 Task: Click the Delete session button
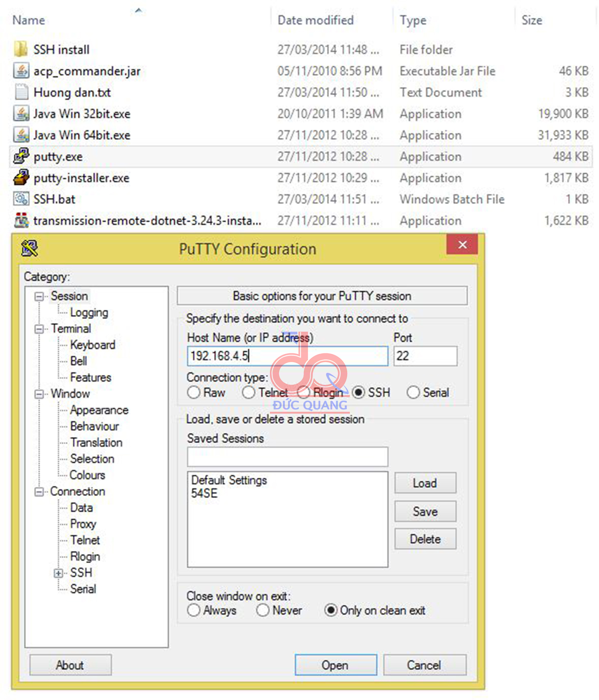point(425,539)
